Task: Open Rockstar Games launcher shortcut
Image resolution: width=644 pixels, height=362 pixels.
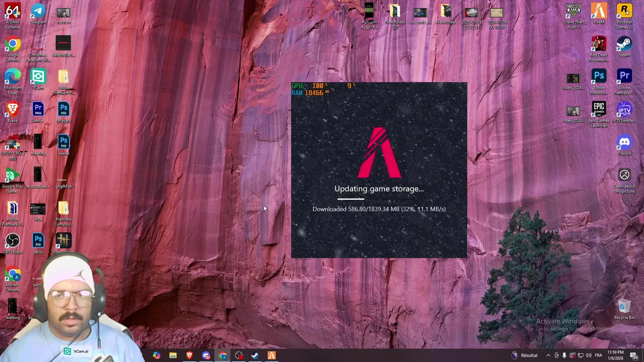Action: click(624, 16)
